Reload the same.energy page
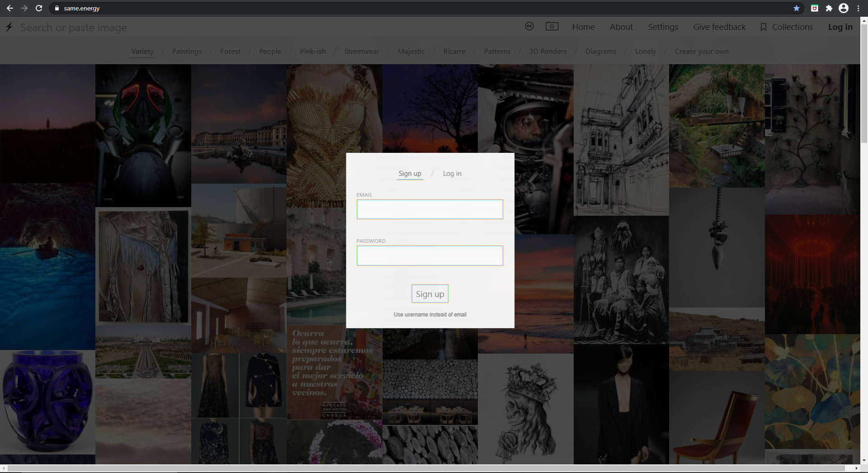Viewport: 868px width, 473px height. point(39,8)
